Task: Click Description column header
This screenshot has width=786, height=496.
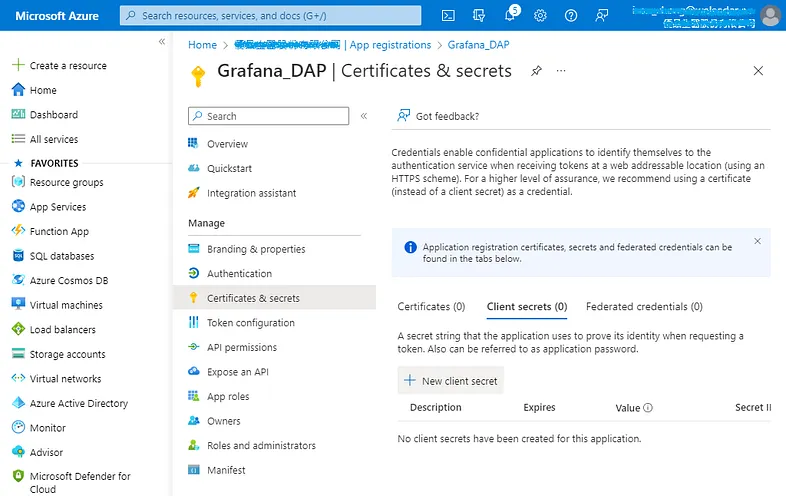Action: tap(436, 408)
